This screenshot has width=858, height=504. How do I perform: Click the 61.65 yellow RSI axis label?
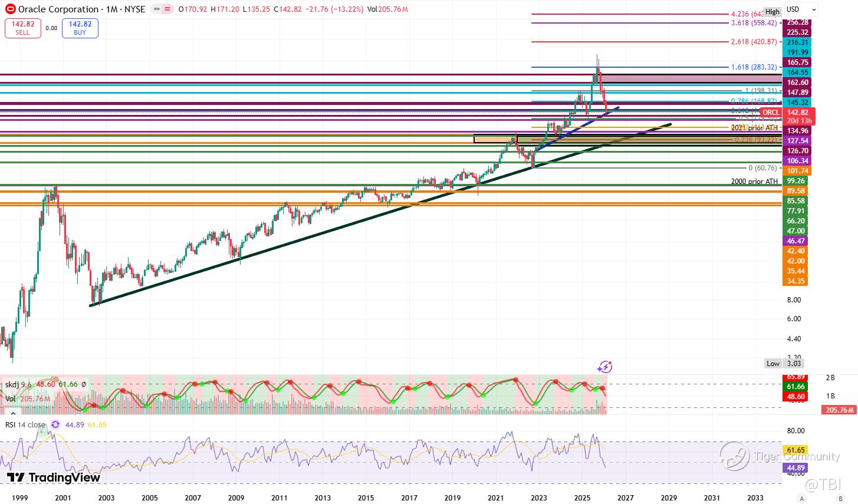coord(794,450)
